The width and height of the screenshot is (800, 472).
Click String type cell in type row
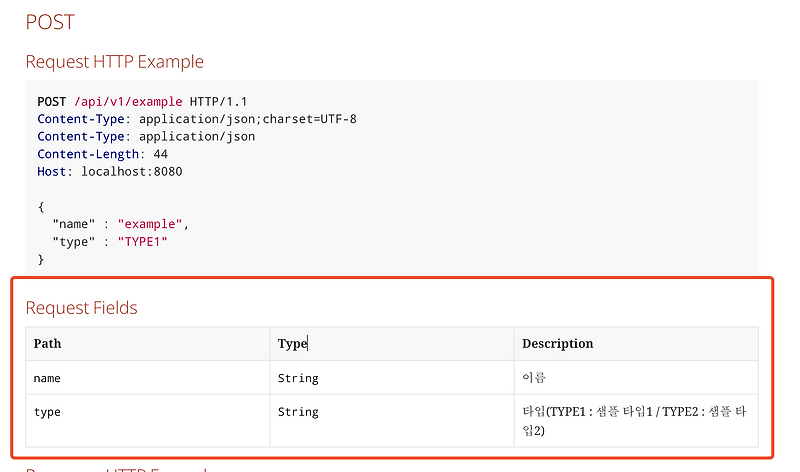point(392,421)
